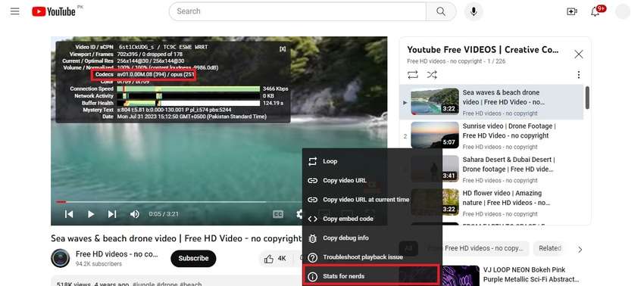This screenshot has height=286, width=644.
Task: Choose Copy embed code
Action: [x=372, y=219]
